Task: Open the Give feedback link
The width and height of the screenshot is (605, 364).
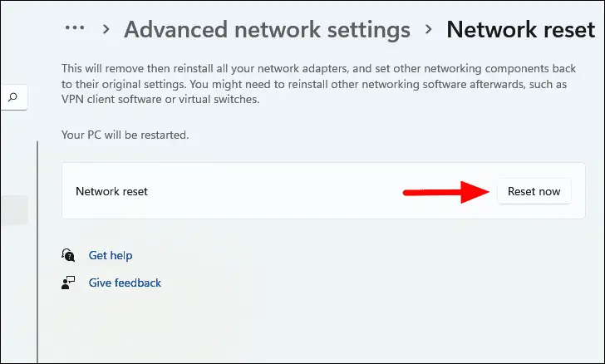Action: (125, 283)
